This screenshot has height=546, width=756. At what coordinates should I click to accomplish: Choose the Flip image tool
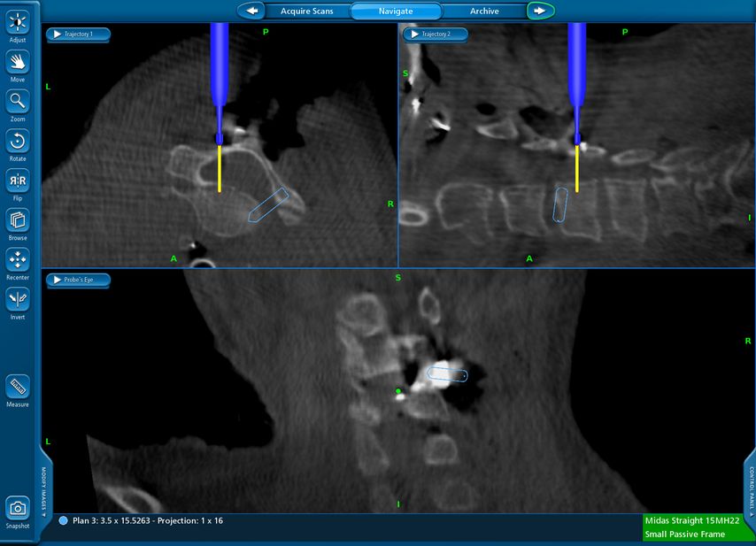point(18,181)
